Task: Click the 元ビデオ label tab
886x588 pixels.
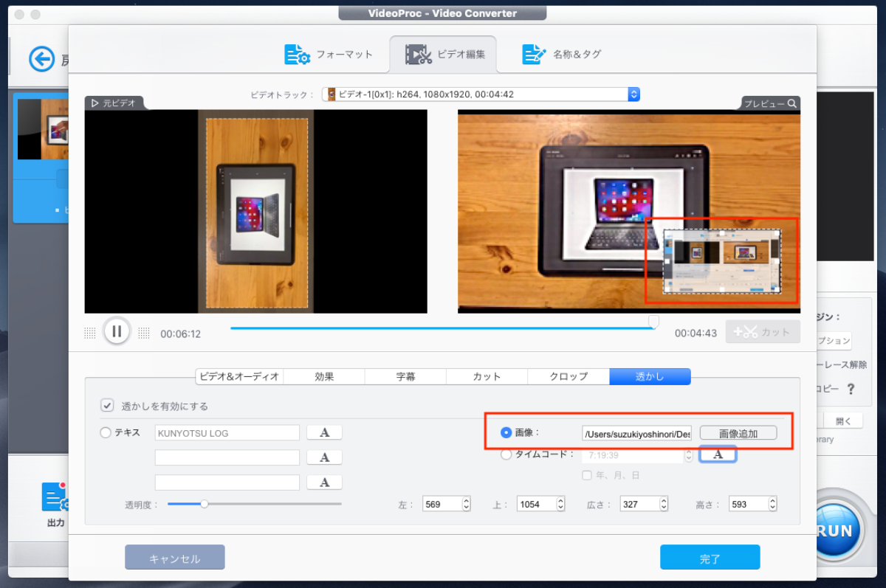Action: click(x=114, y=103)
